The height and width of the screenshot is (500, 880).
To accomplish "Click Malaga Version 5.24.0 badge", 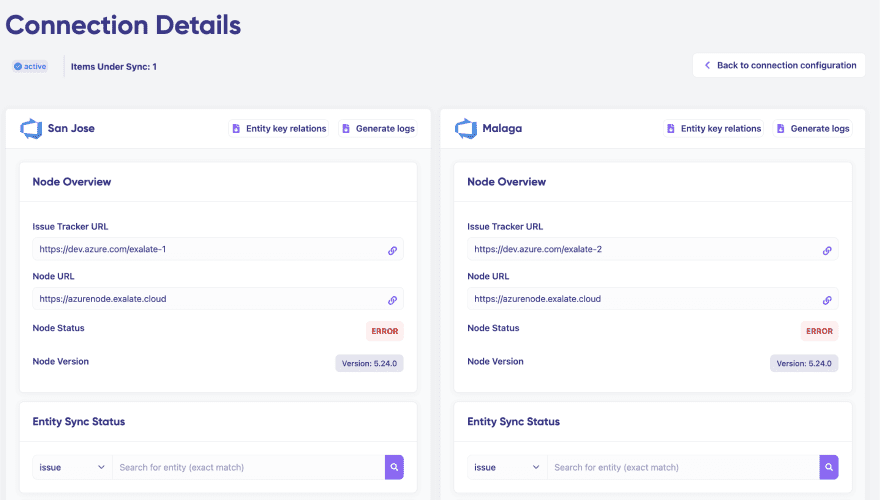I will click(x=804, y=364).
